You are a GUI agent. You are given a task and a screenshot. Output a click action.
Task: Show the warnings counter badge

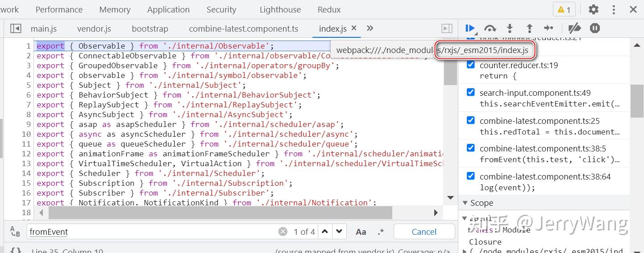click(564, 9)
